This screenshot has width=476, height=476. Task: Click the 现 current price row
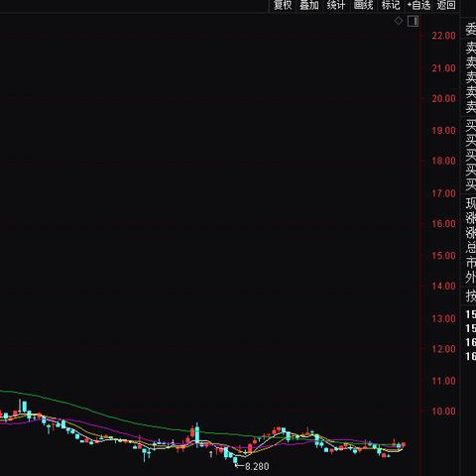click(470, 203)
